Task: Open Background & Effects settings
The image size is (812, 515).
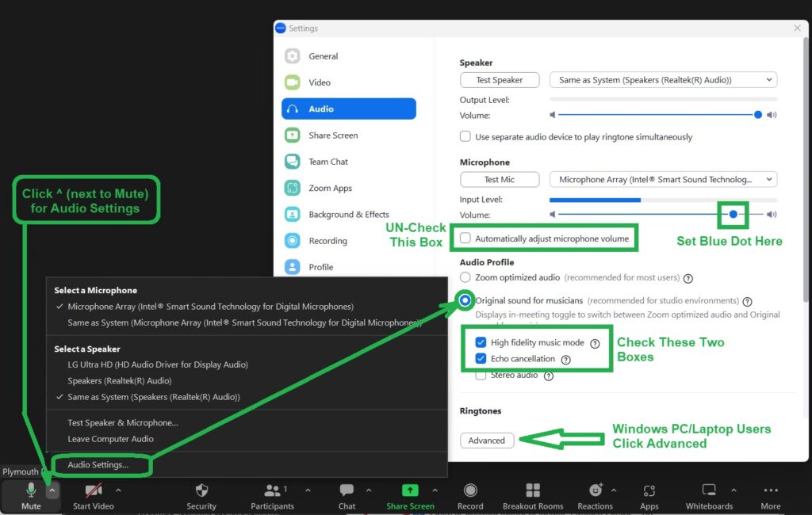Action: pyautogui.click(x=349, y=214)
